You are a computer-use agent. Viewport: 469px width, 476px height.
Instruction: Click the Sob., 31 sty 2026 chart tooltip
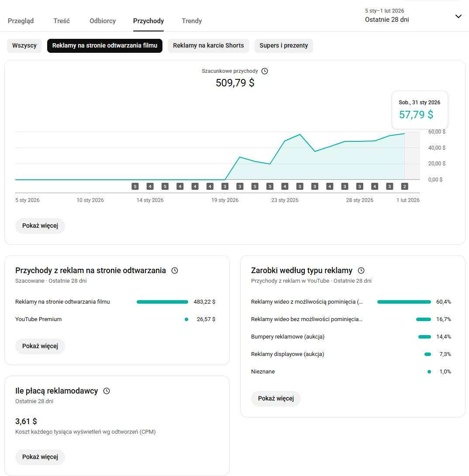point(419,110)
